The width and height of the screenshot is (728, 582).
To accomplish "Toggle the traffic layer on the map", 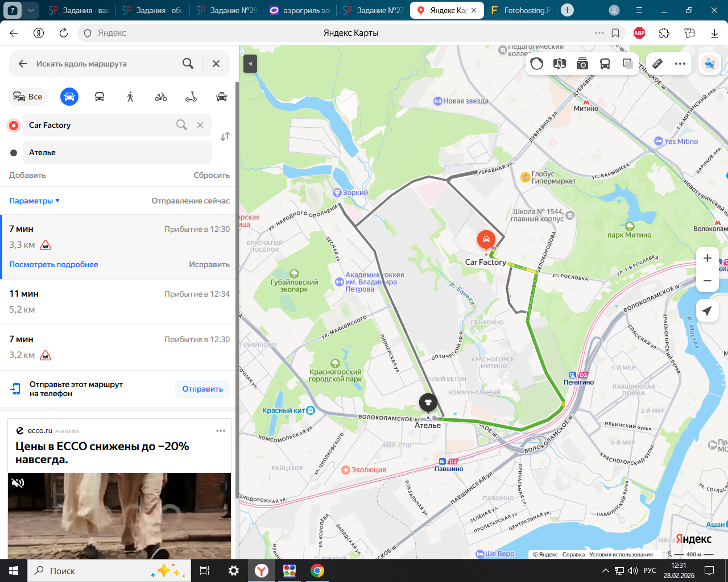I will pos(537,64).
